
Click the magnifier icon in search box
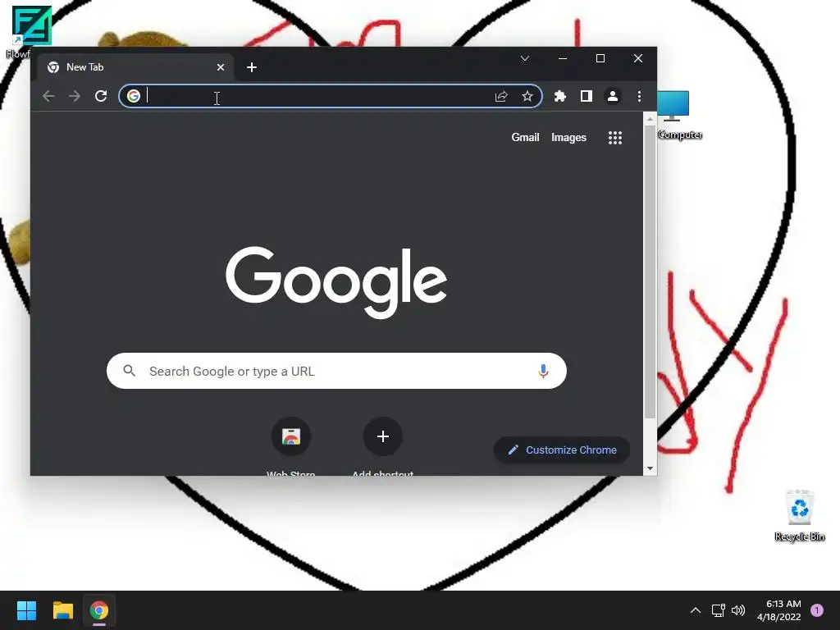click(129, 371)
